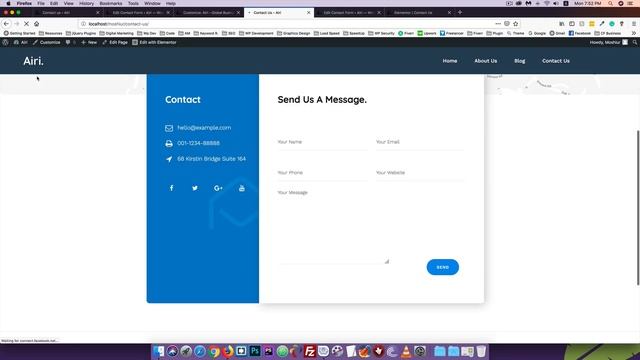
Task: Open the Firefox hamburger menu
Action: (634, 24)
